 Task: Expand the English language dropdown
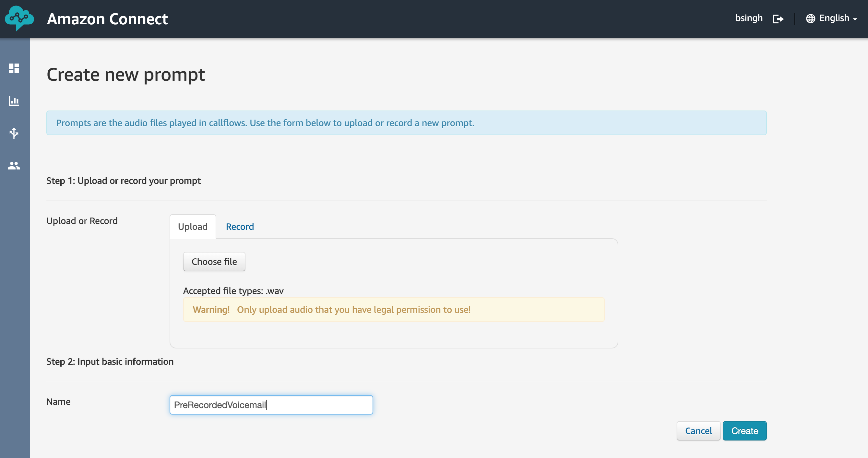[x=838, y=18]
